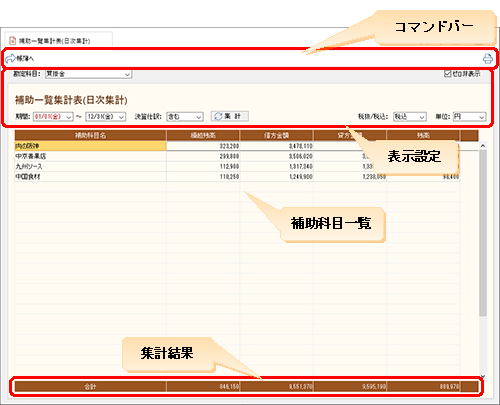Screen dimensions: 500x405
Task: Select the 中国食材 row
Action: click(237, 177)
